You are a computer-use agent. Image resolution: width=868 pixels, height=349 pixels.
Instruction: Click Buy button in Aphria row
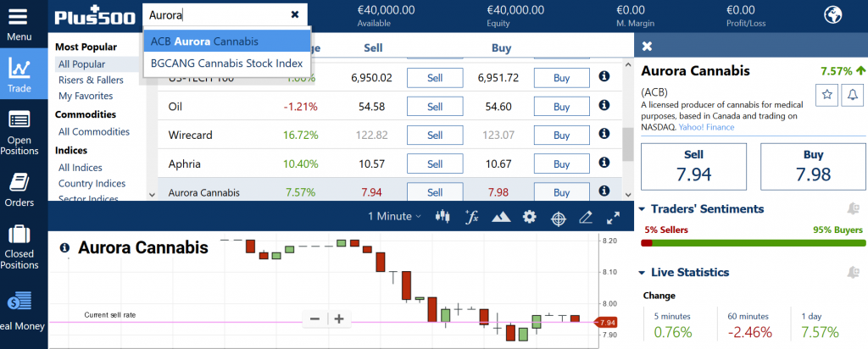tap(561, 164)
